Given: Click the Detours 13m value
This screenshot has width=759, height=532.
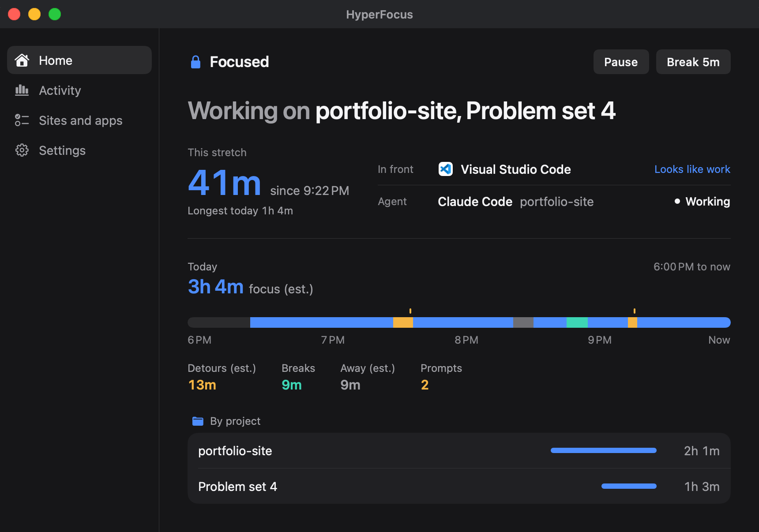Looking at the screenshot, I should [202, 385].
